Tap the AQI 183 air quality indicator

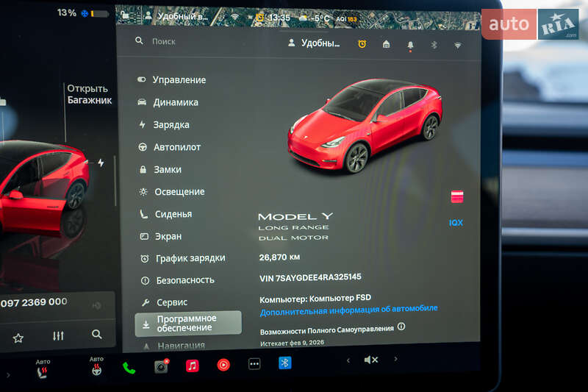(x=346, y=19)
